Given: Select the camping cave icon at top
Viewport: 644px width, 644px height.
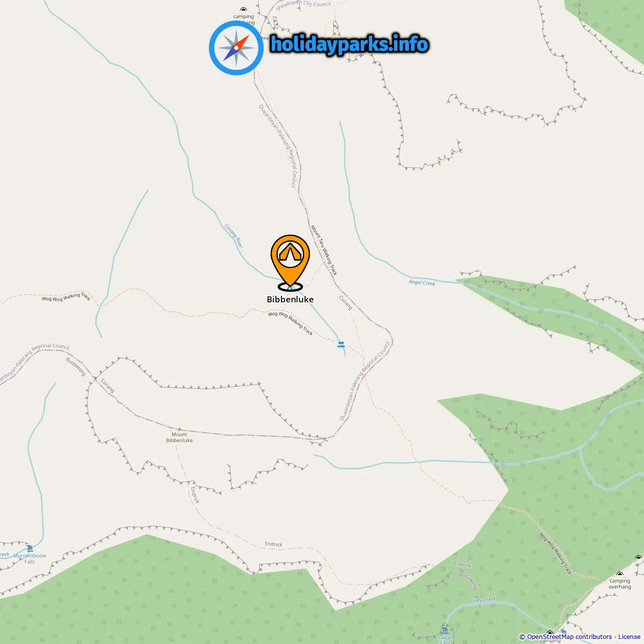Looking at the screenshot, I should point(244,10).
